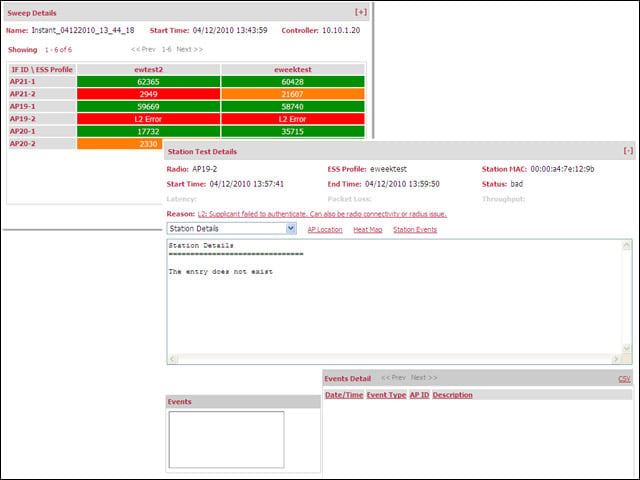The image size is (640, 480).
Task: Sort events by Description column
Action: [452, 395]
